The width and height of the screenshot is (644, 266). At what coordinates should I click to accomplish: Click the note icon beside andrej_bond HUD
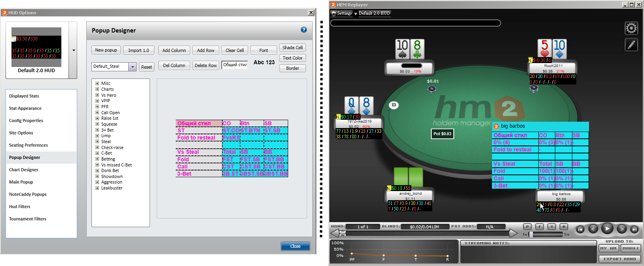tap(389, 188)
